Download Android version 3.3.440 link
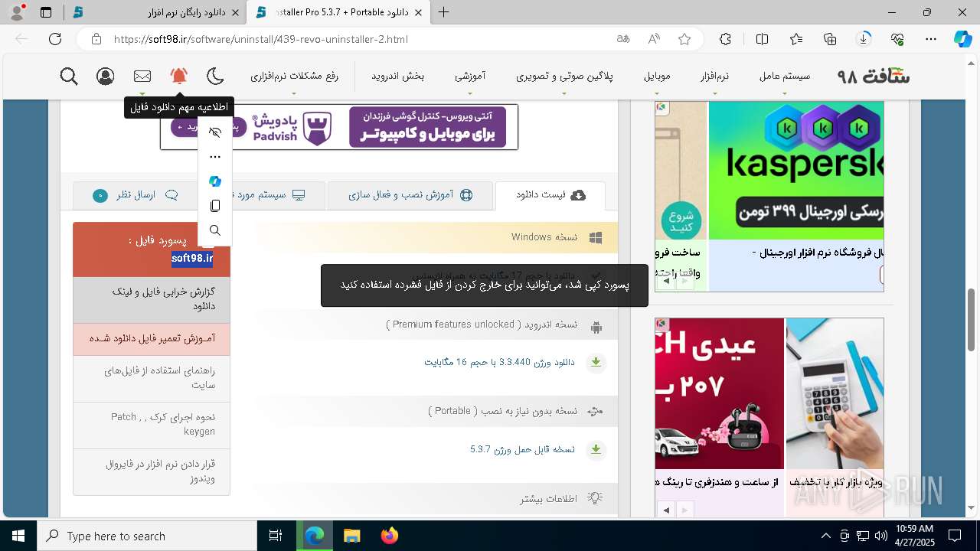This screenshot has height=551, width=980. (499, 362)
